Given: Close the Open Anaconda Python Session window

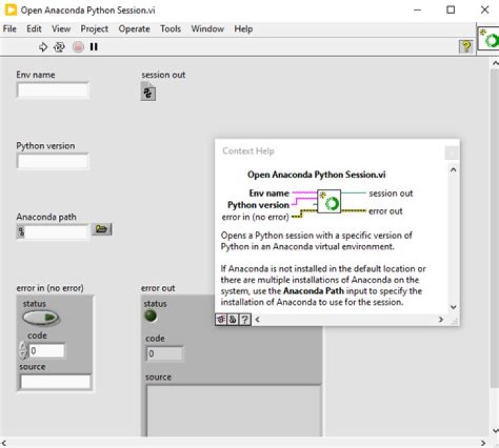Looking at the screenshot, I should coord(484,10).
